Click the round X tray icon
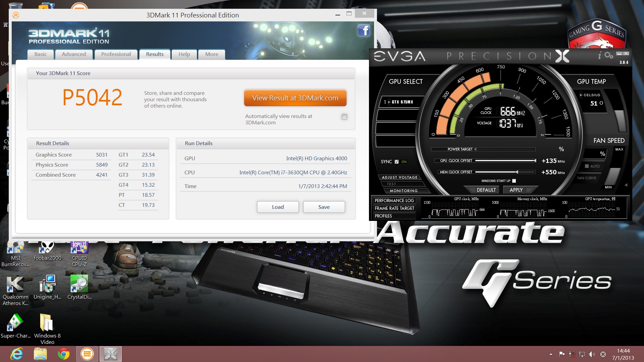Image resolution: width=644 pixels, height=362 pixels. pyautogui.click(x=603, y=354)
